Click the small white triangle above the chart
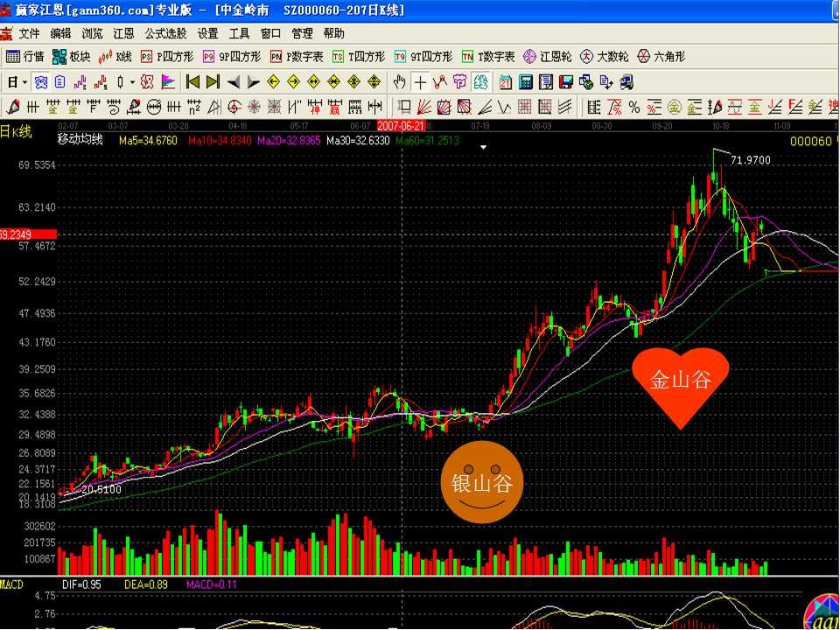Viewport: 840px width, 630px height. (x=484, y=148)
